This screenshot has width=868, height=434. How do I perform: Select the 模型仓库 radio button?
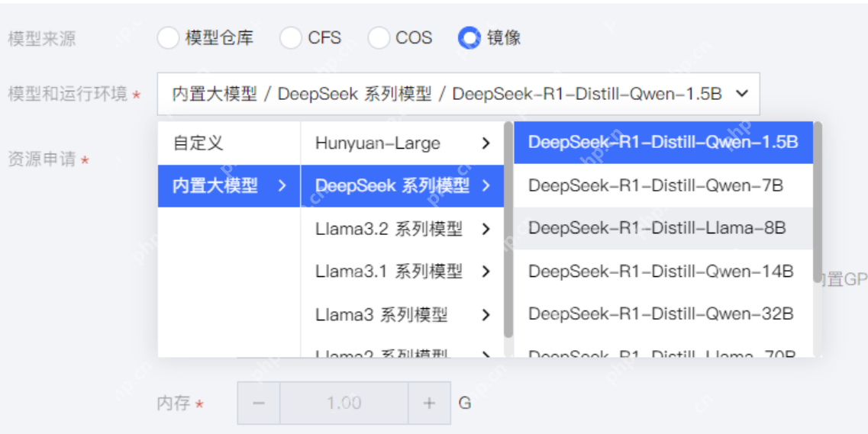click(x=168, y=38)
